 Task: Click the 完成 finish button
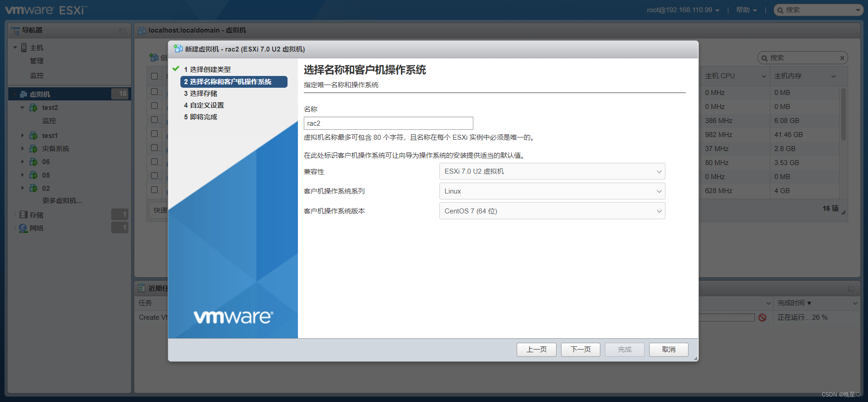[x=625, y=350]
